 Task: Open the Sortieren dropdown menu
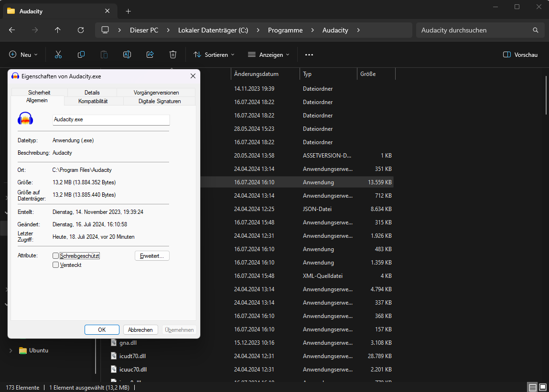point(214,55)
